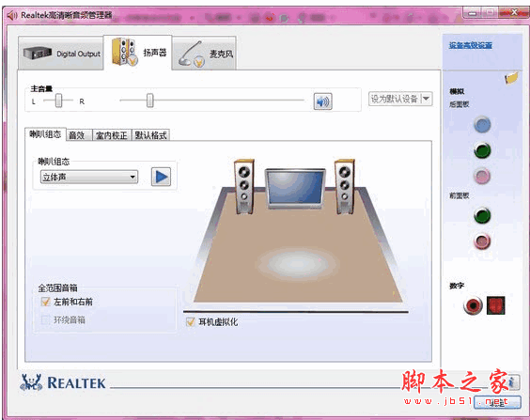The height and width of the screenshot is (420, 530).
Task: Click the Realtek crab logo
Action: coord(31,382)
